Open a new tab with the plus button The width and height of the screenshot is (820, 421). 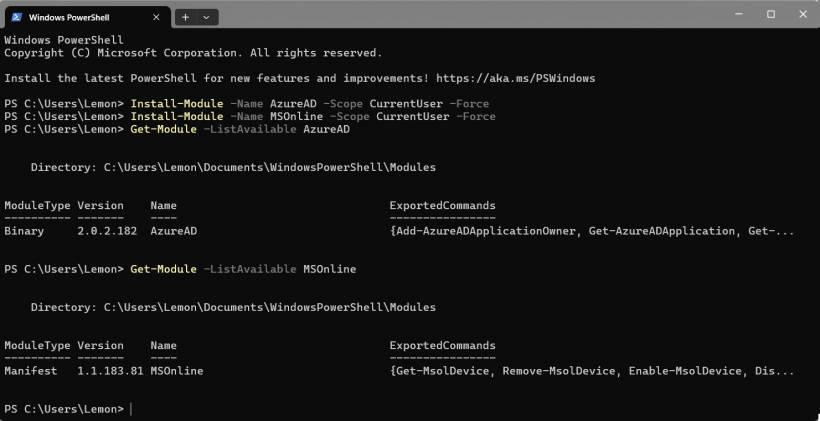pos(186,17)
